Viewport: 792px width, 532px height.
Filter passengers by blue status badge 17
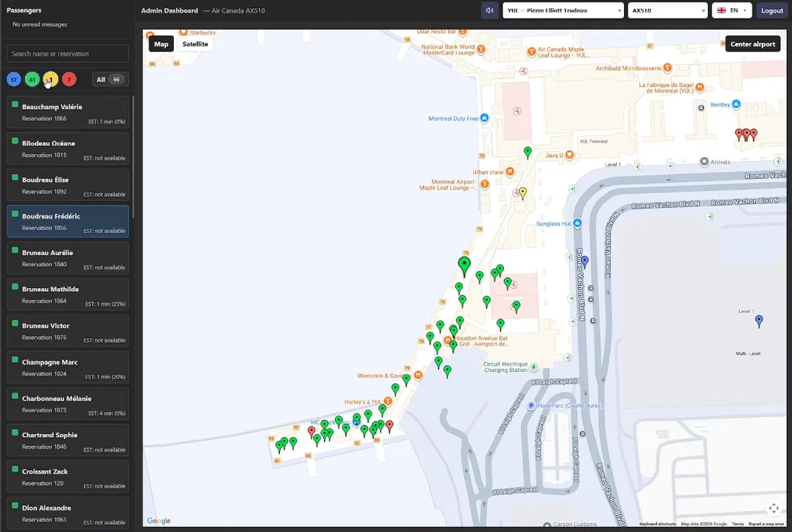click(14, 80)
